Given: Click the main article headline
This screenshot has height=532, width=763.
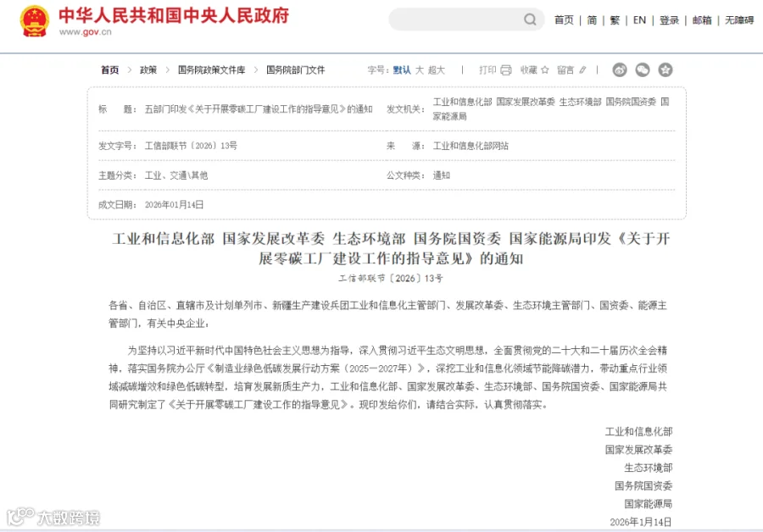Looking at the screenshot, I should pos(391,248).
